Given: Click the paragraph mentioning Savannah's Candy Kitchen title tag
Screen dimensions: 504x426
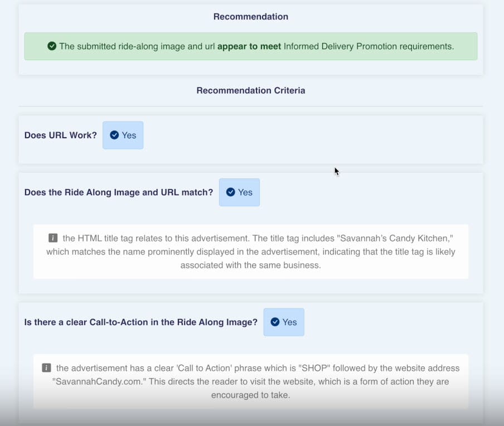Looking at the screenshot, I should coord(251,251).
